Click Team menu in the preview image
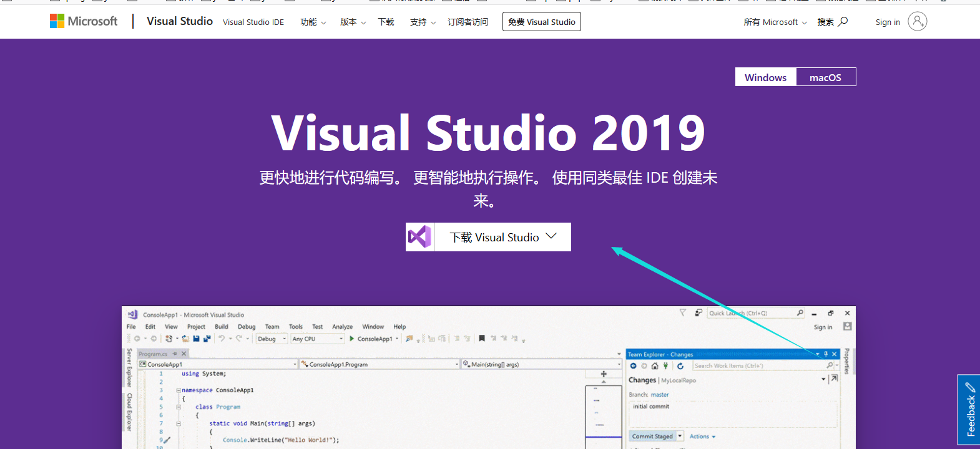The width and height of the screenshot is (980, 449). [x=272, y=327]
